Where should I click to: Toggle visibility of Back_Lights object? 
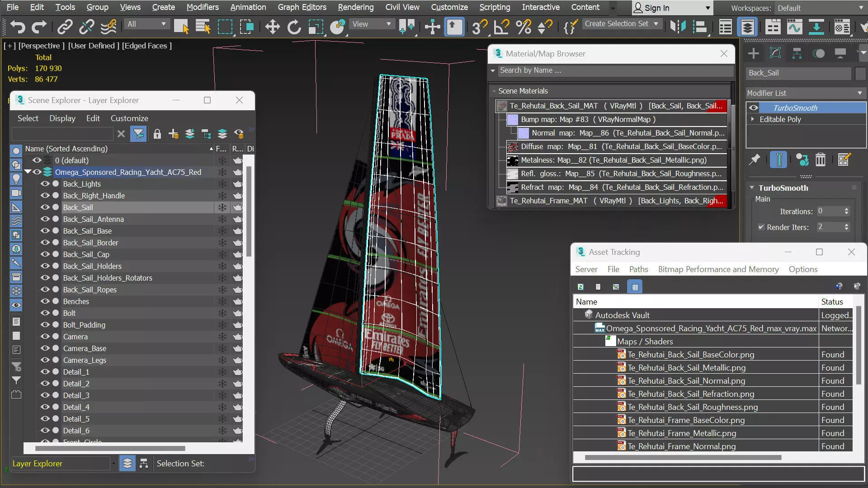[x=45, y=184]
